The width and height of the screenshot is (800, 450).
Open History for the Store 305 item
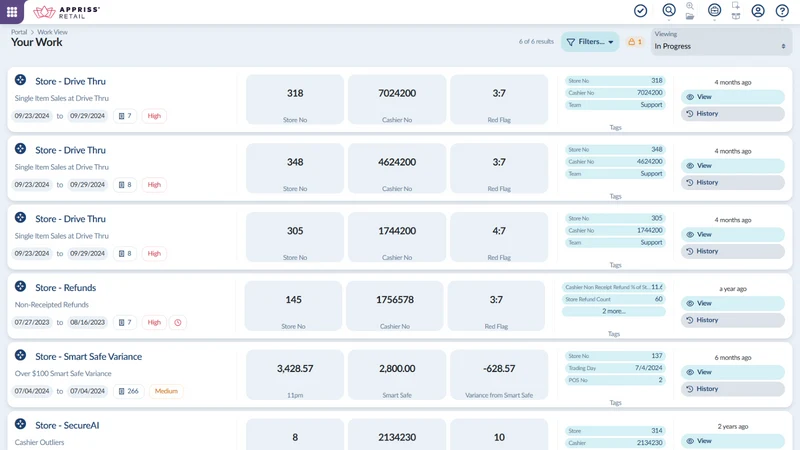tap(733, 252)
